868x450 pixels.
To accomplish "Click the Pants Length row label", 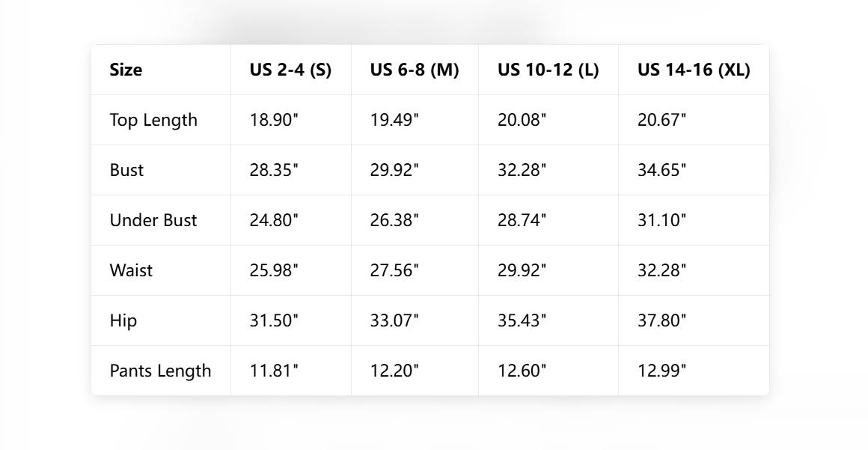I will point(160,371).
